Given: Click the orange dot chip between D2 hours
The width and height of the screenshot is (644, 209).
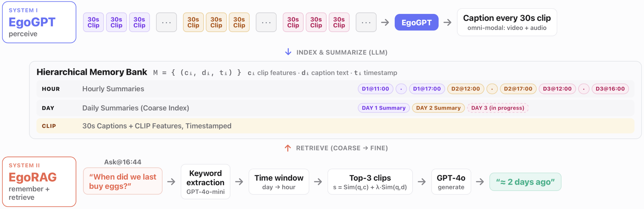Looking at the screenshot, I should coord(492,89).
